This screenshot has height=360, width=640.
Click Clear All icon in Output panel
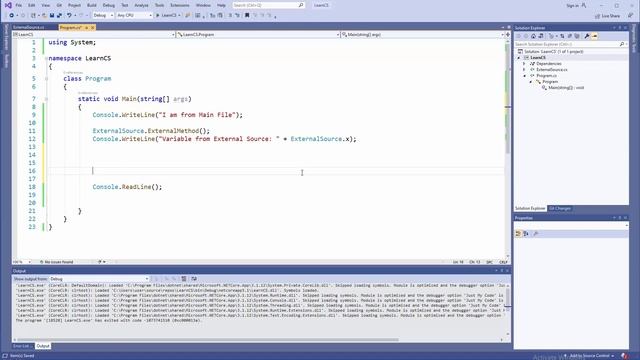(184, 279)
